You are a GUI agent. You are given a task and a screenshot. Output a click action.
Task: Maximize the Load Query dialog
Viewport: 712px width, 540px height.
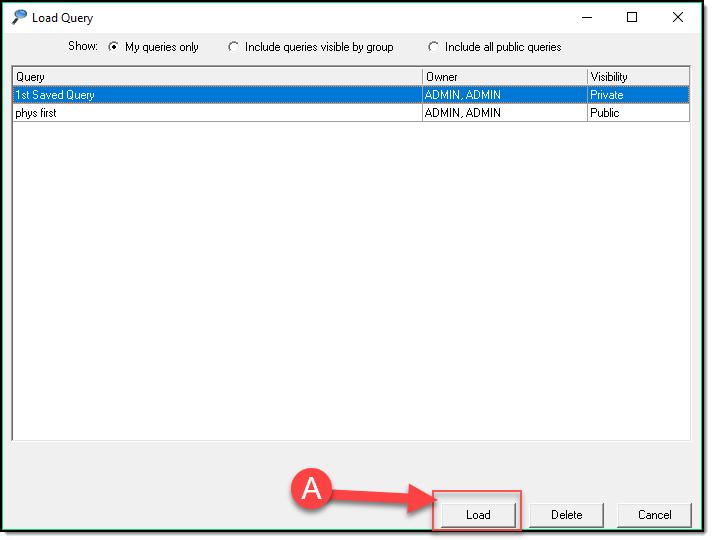(632, 17)
